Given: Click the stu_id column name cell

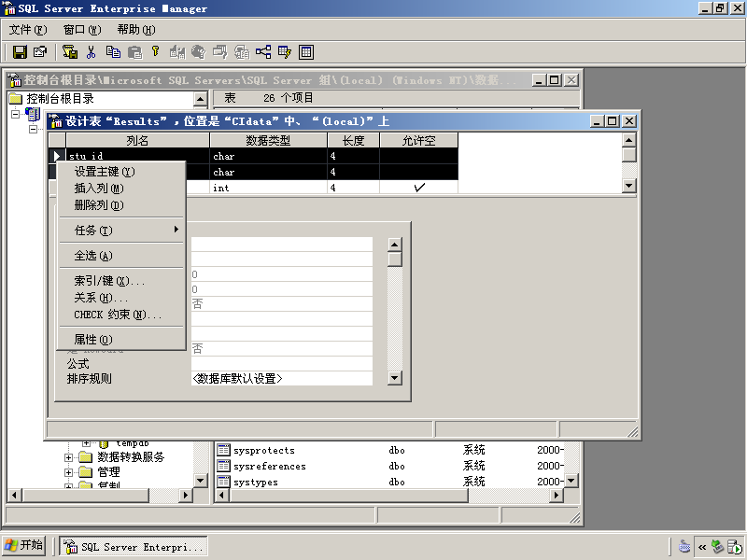Looking at the screenshot, I should 137,156.
